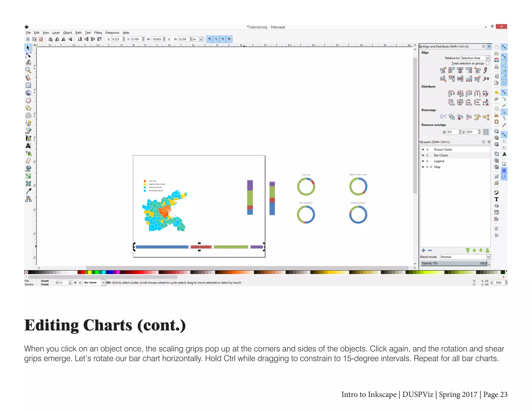Hide the Legend layer

[x=423, y=161]
